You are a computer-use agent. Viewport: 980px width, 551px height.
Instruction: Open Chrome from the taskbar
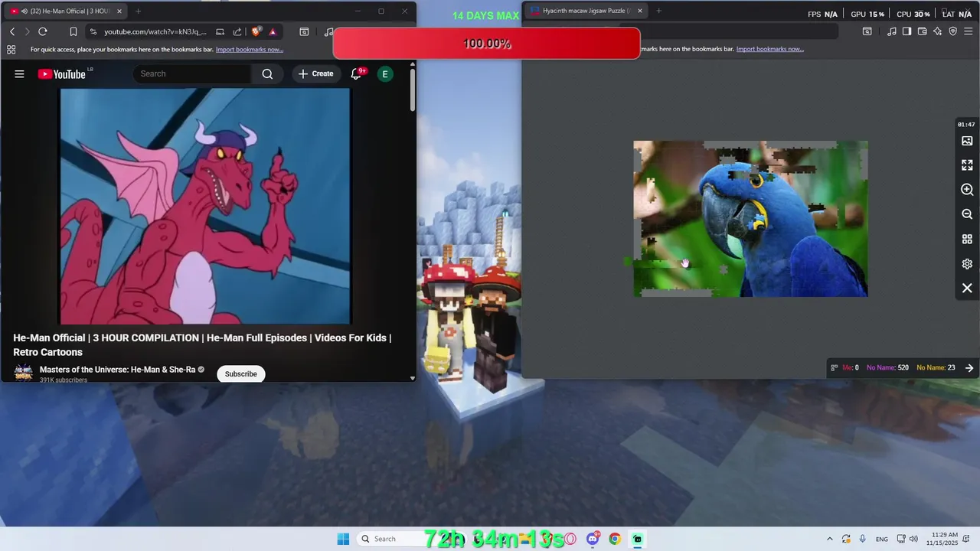[x=615, y=539]
